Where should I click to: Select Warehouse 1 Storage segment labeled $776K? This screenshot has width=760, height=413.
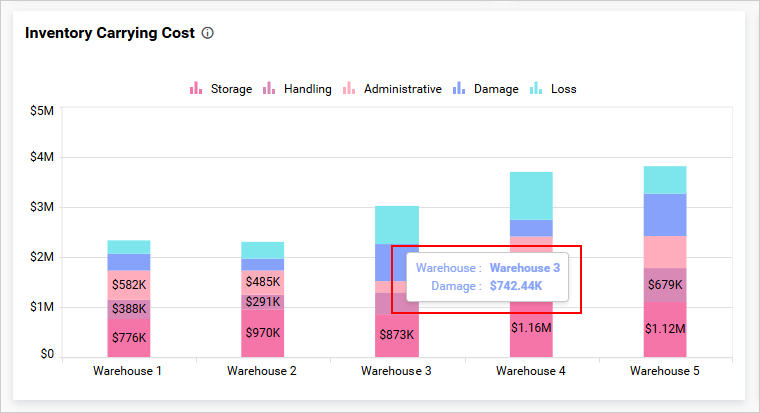pyautogui.click(x=128, y=338)
